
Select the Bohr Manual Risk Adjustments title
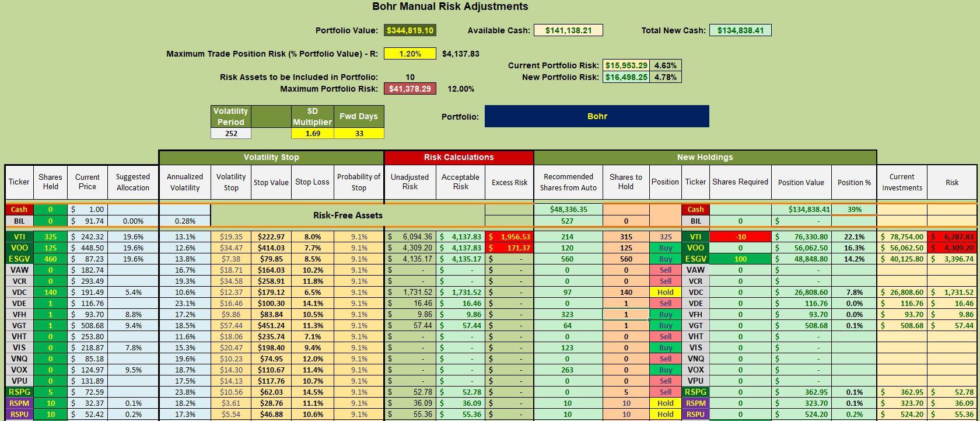[x=450, y=7]
